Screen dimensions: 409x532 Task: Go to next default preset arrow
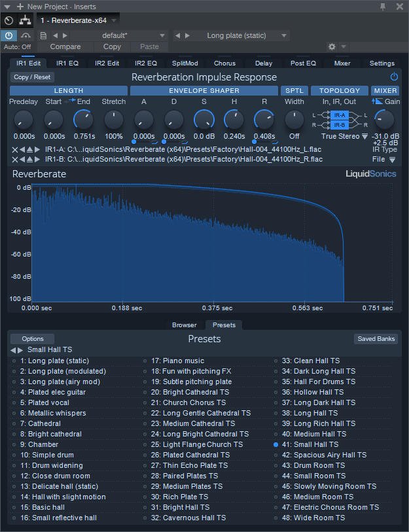click(x=65, y=35)
